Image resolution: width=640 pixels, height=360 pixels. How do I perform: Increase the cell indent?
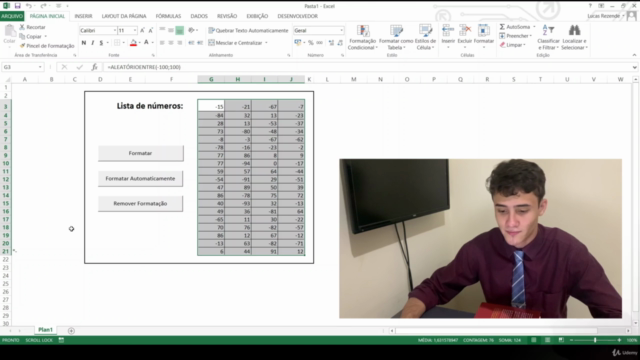200,42
